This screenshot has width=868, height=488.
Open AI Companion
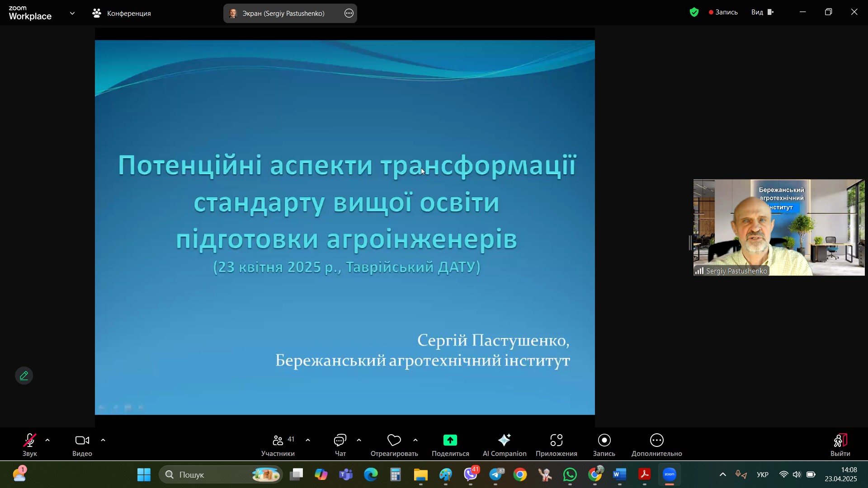point(505,445)
